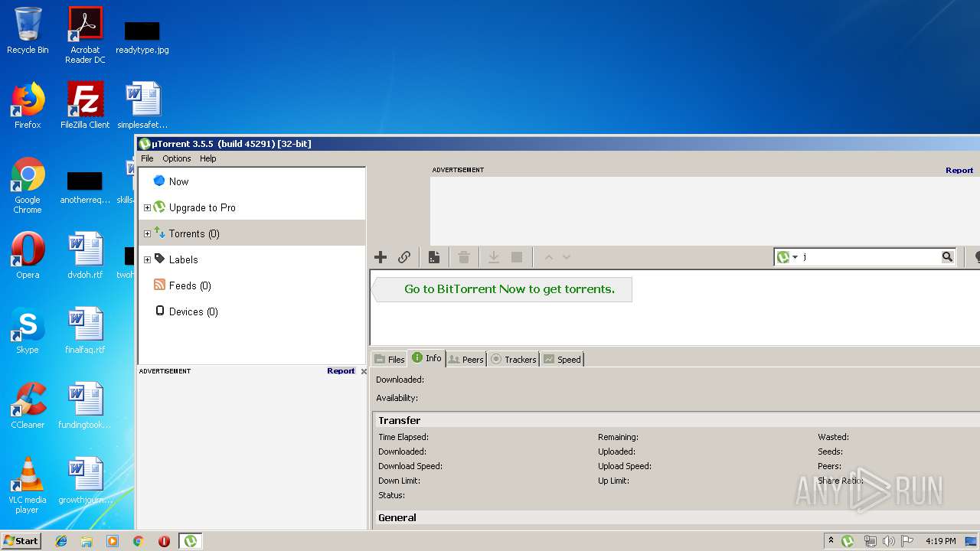Click the Start torrent download arrow icon

pos(494,257)
